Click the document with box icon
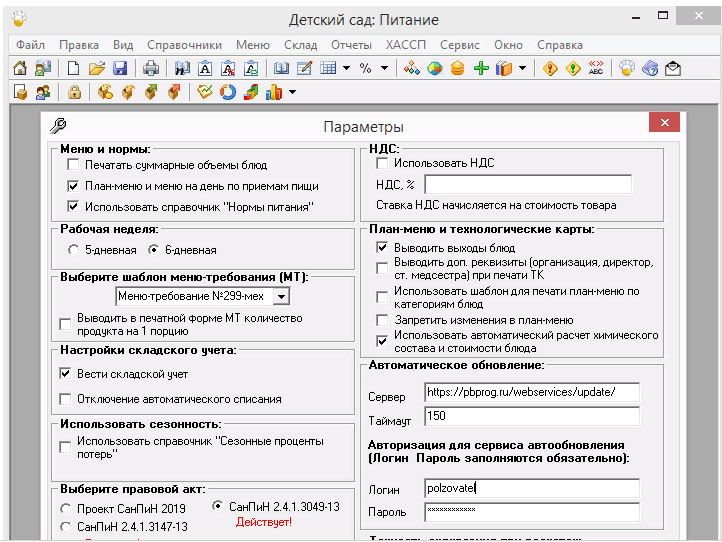Viewport: 722px width, 542px height. point(20,92)
